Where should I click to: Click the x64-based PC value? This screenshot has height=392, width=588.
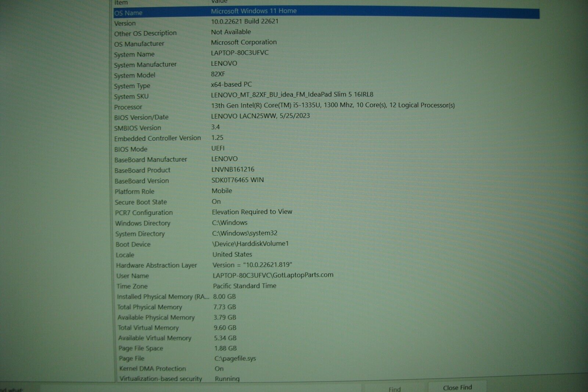(231, 85)
